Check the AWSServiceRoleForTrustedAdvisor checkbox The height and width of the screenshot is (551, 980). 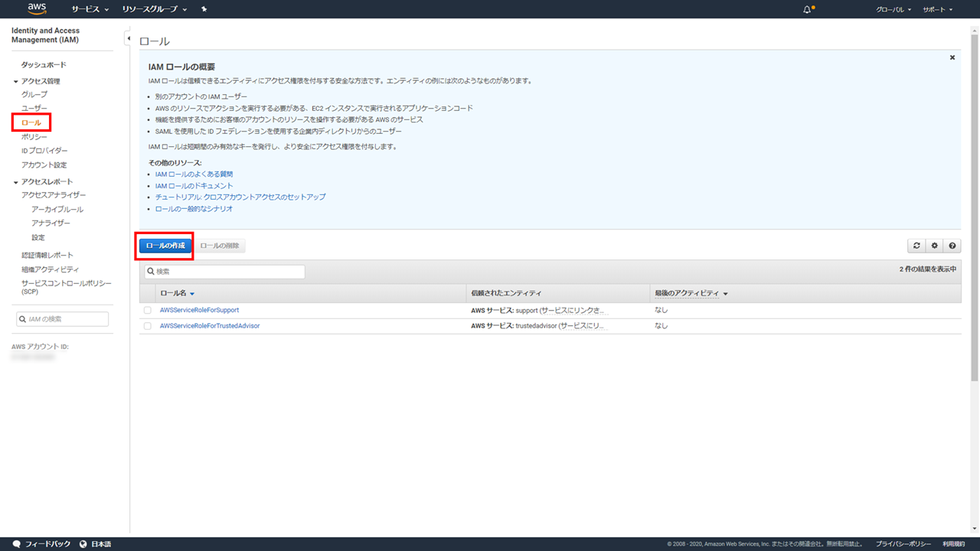(147, 326)
